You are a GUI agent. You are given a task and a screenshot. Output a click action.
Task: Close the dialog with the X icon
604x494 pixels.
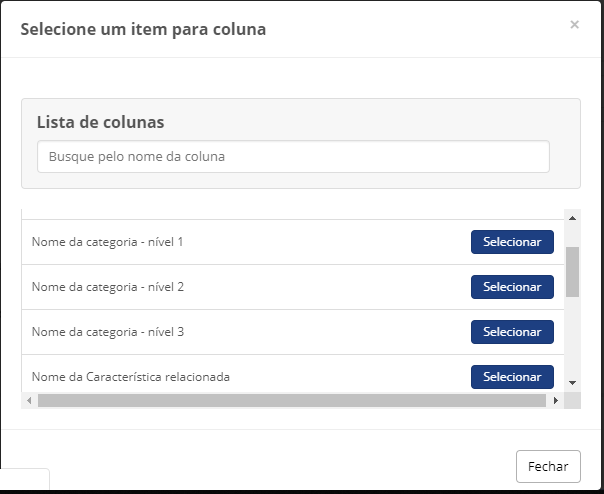click(x=574, y=25)
